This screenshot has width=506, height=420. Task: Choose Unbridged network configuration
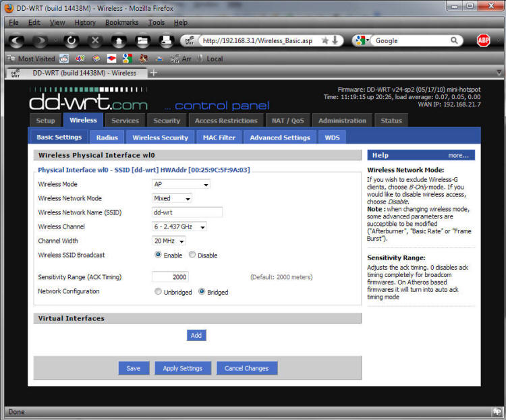coord(158,291)
